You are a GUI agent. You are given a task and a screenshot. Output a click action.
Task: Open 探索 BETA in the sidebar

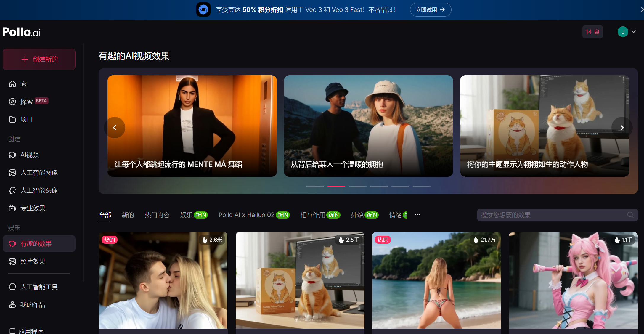click(x=39, y=102)
